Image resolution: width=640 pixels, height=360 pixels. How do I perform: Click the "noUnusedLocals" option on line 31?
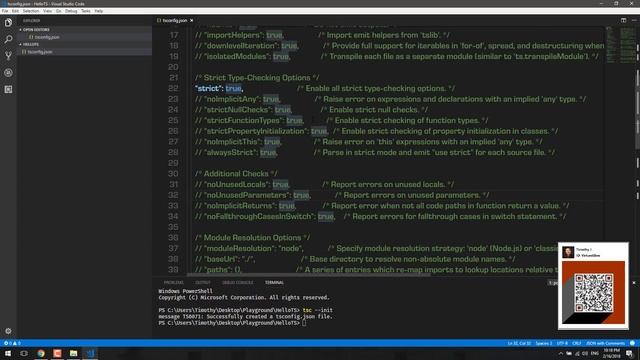(x=237, y=184)
